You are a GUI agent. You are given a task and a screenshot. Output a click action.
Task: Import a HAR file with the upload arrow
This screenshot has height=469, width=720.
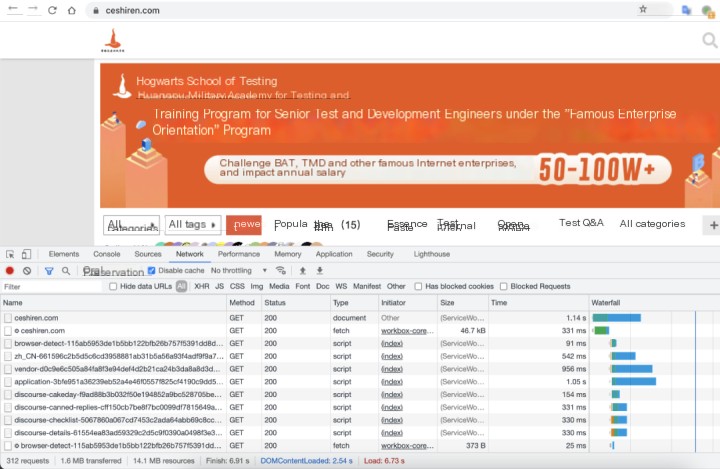[303, 271]
